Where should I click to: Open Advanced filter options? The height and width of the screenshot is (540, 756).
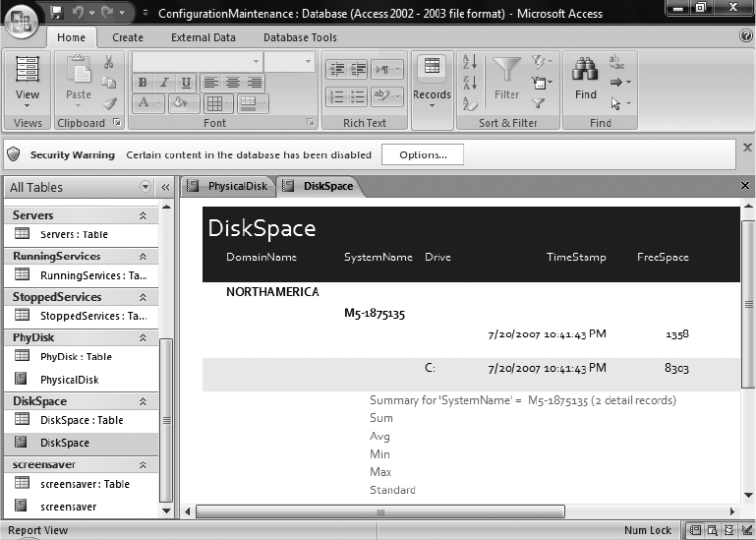[x=542, y=83]
